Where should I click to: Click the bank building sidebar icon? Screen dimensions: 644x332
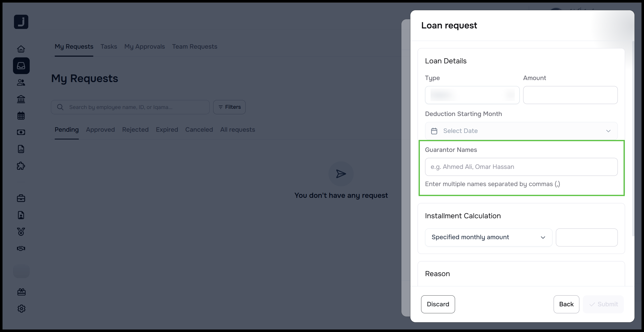point(21,99)
